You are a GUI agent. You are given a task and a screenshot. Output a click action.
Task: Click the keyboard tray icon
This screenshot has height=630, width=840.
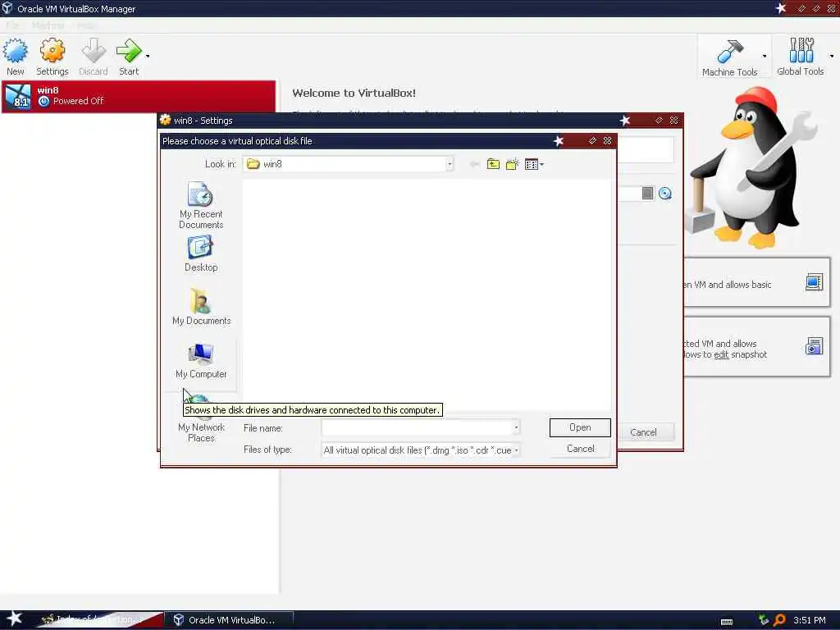click(727, 622)
